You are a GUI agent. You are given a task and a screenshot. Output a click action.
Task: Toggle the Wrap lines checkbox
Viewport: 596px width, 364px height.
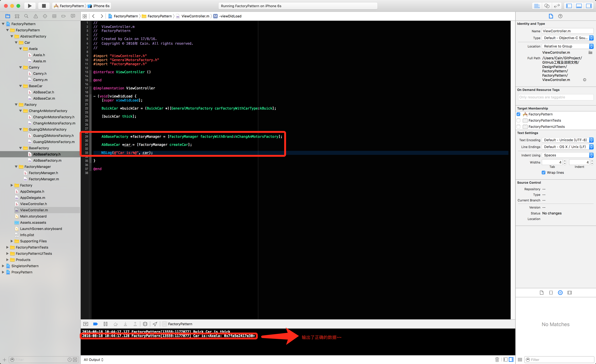click(544, 172)
